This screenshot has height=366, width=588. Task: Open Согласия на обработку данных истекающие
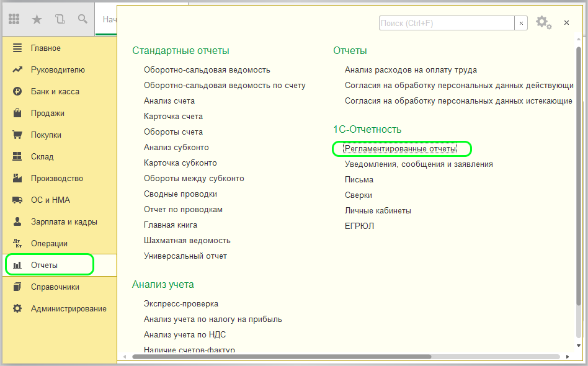tap(458, 101)
